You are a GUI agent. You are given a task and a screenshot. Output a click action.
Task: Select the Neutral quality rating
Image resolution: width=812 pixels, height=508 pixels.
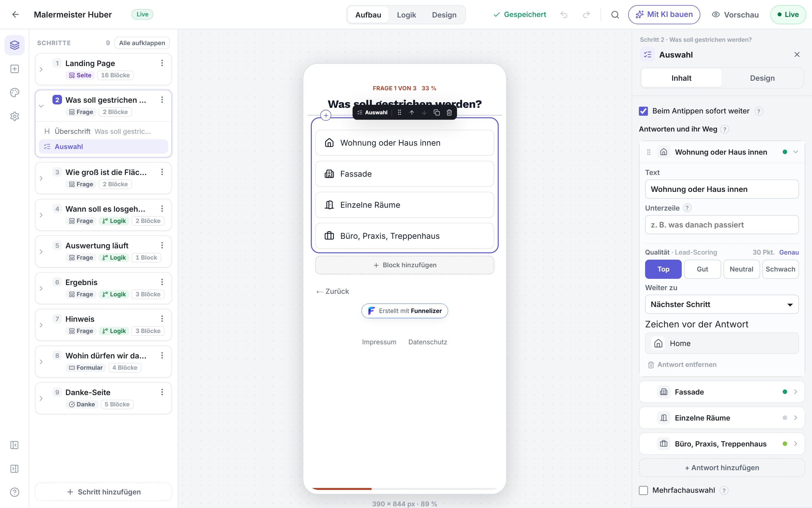point(741,269)
